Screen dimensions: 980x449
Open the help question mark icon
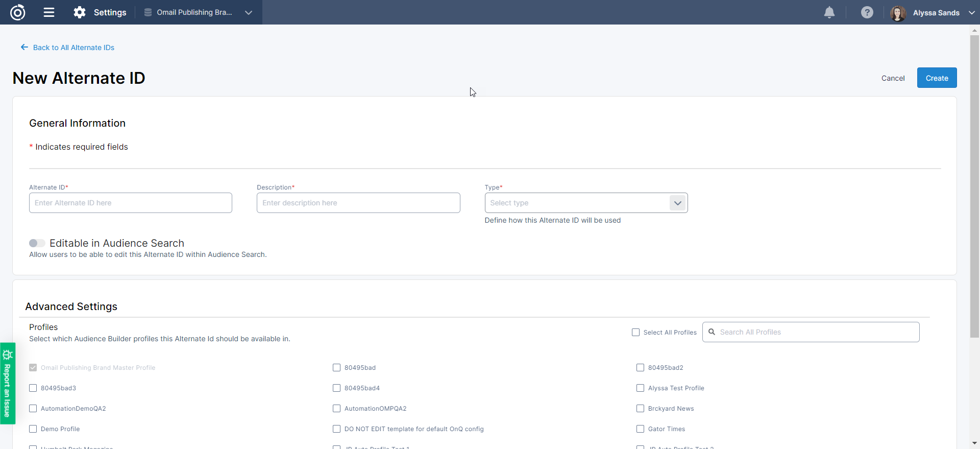click(x=867, y=12)
